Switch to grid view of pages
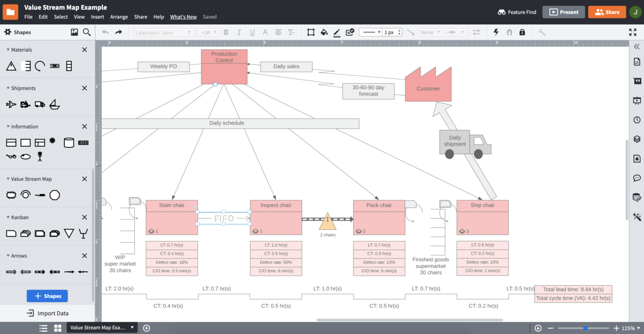The image size is (644, 334). [57, 328]
